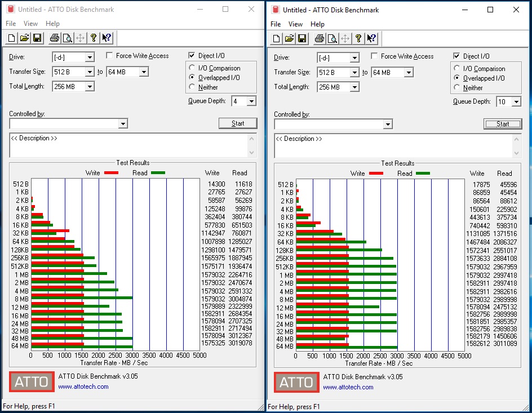Viewport: 532px width, 413px height.
Task: Select I/O Comparison radio in right window
Action: (x=457, y=69)
